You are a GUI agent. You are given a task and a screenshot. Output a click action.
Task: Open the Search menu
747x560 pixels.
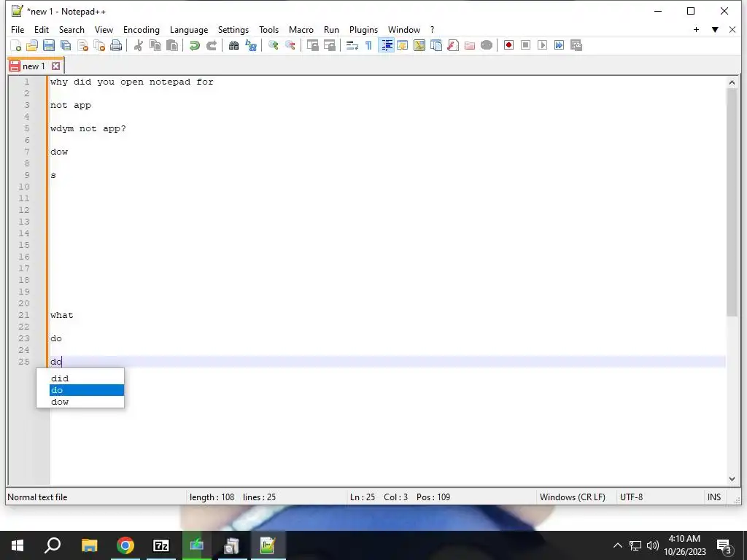(71, 29)
